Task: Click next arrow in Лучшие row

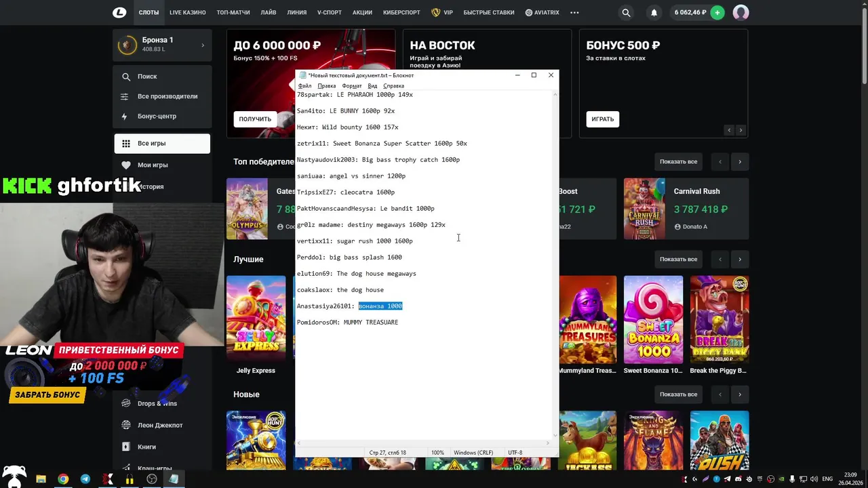Action: 740,259
